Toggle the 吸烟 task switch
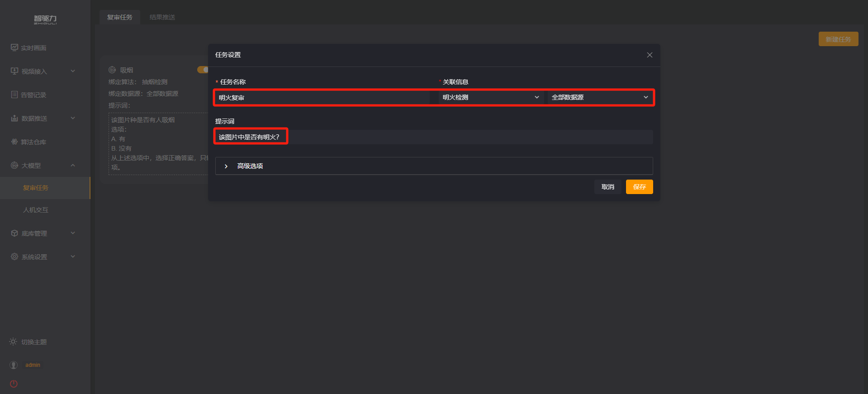 [x=203, y=70]
